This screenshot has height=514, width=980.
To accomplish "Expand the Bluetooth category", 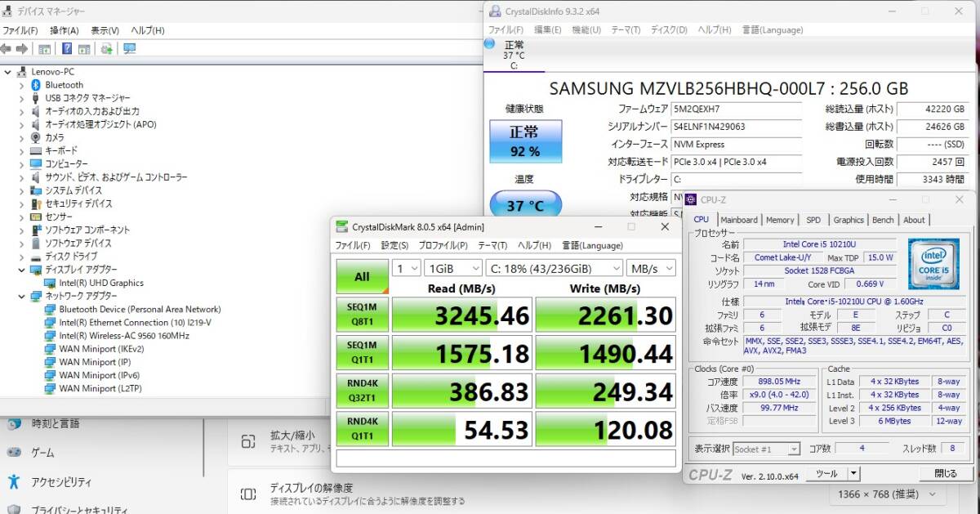I will click(21, 85).
